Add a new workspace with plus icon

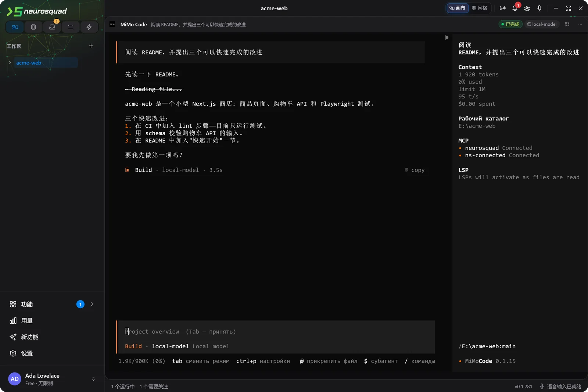[x=91, y=46]
